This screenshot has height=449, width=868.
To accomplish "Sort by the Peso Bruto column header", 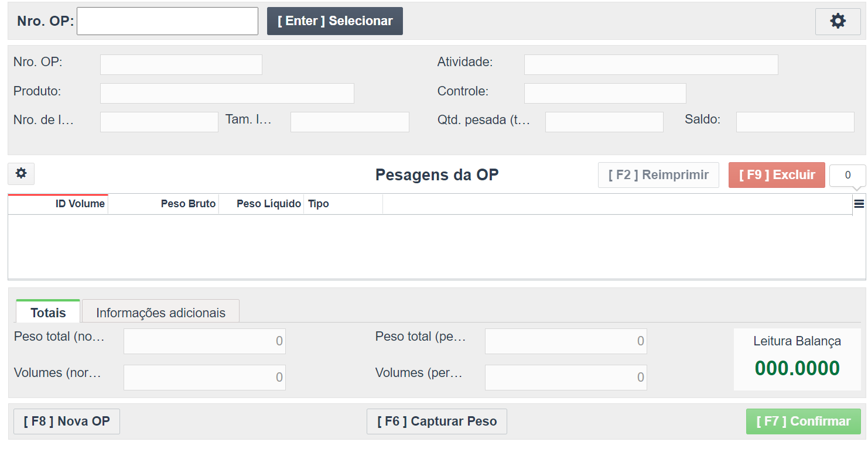I will click(x=163, y=204).
